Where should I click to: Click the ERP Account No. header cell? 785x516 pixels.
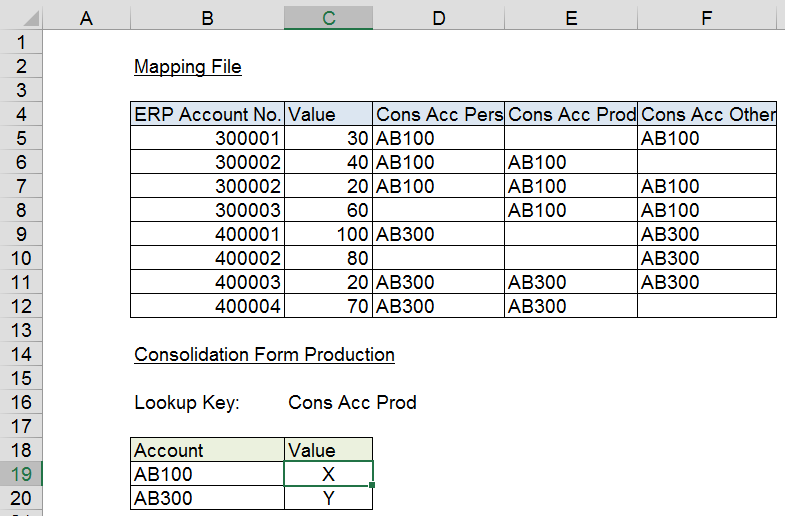click(207, 114)
